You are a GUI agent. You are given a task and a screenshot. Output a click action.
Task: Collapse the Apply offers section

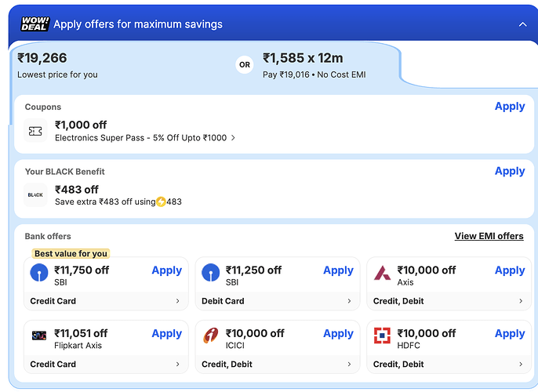tap(523, 24)
